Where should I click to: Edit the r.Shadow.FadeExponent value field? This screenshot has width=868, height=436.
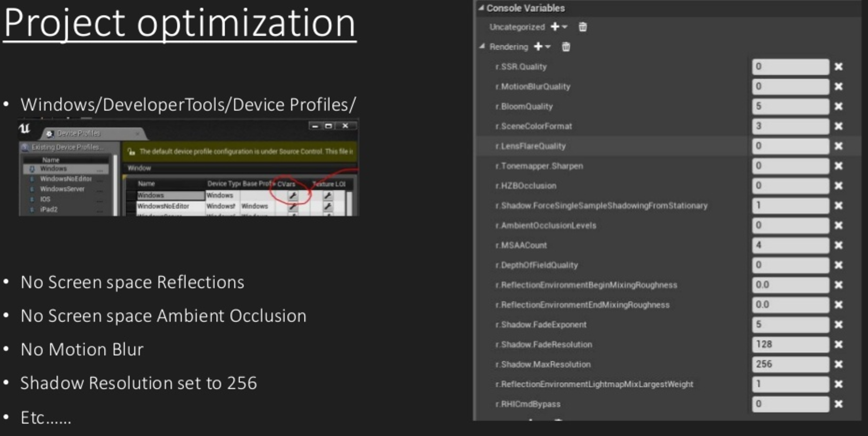790,324
